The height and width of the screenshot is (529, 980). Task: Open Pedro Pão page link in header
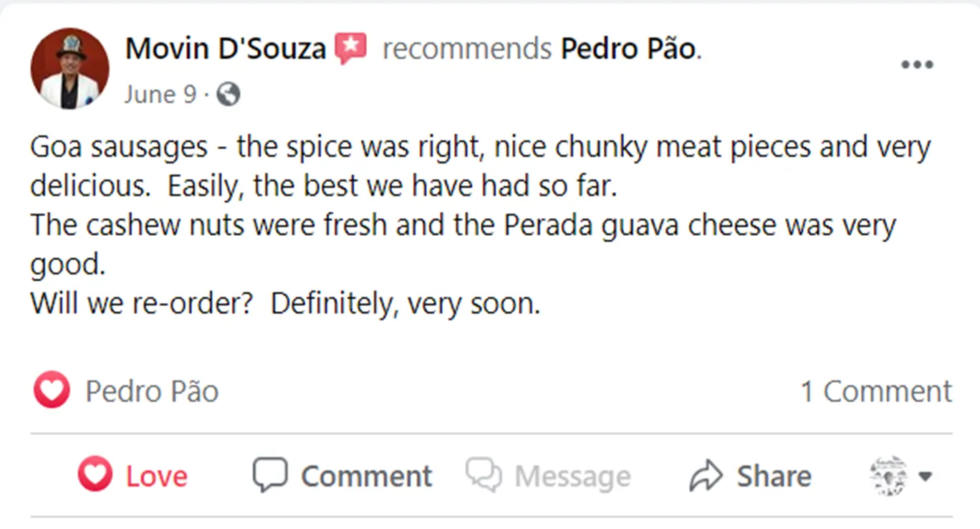(628, 49)
